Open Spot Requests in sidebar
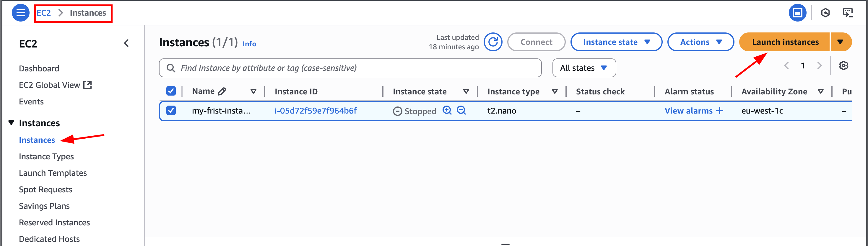 (45, 189)
